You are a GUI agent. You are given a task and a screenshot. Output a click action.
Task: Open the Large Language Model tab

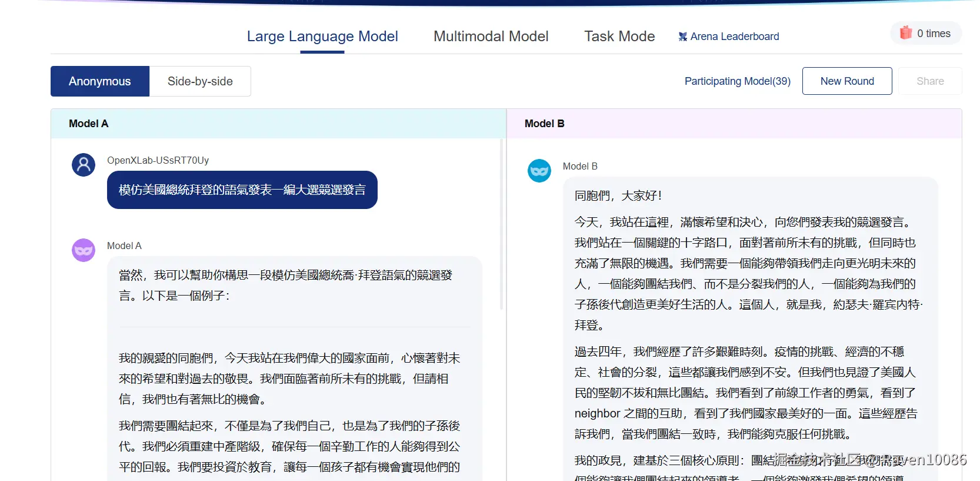tap(322, 37)
